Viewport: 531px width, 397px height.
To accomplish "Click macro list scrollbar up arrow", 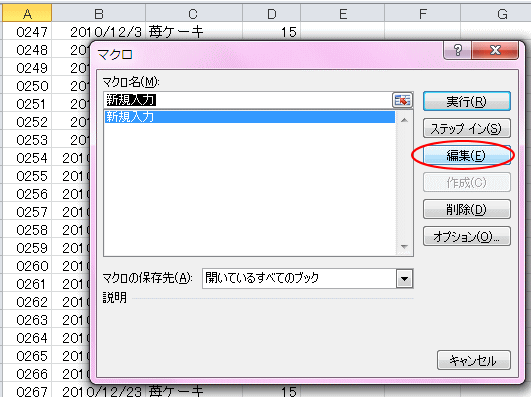I will 404,120.
